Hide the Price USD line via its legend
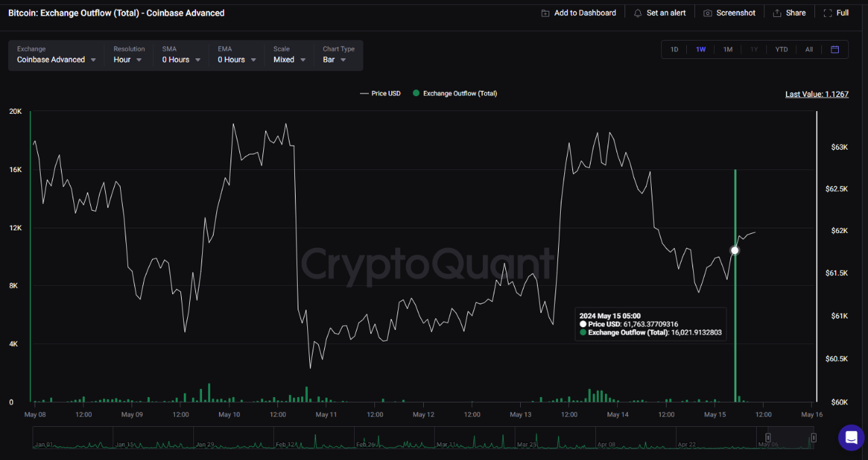 (380, 93)
